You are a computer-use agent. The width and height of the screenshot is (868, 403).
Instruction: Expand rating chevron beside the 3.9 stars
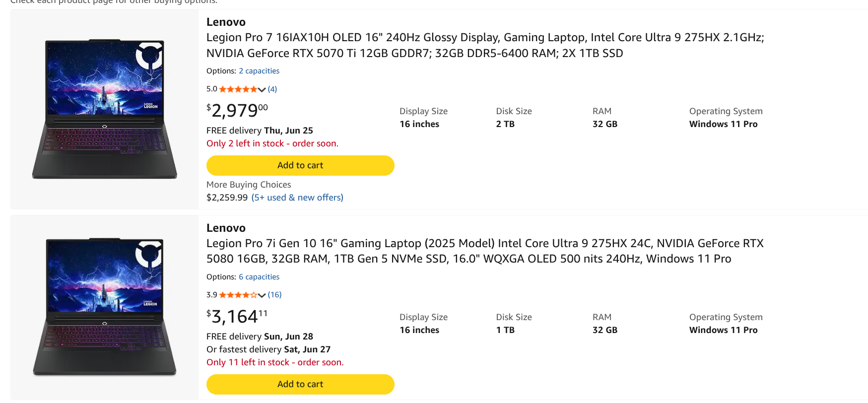[262, 295]
